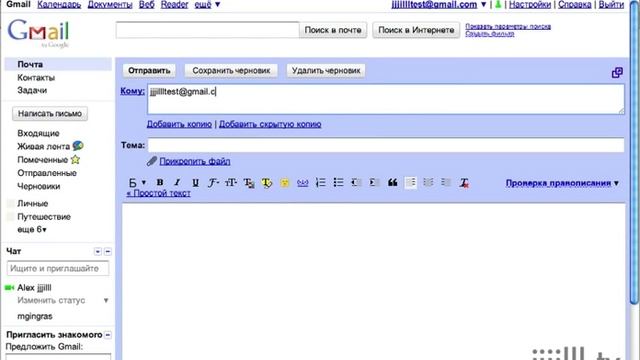Start a bulleted list

[338, 182]
